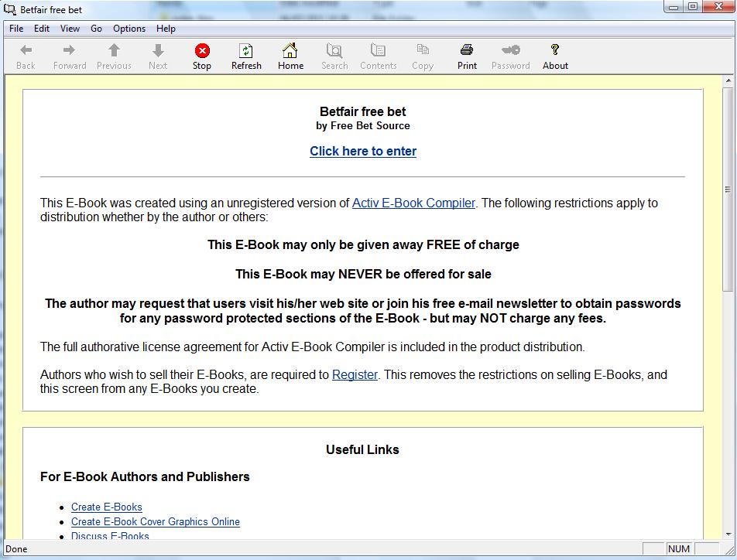Open the Search tool in toolbar
The height and width of the screenshot is (560, 737).
334,50
